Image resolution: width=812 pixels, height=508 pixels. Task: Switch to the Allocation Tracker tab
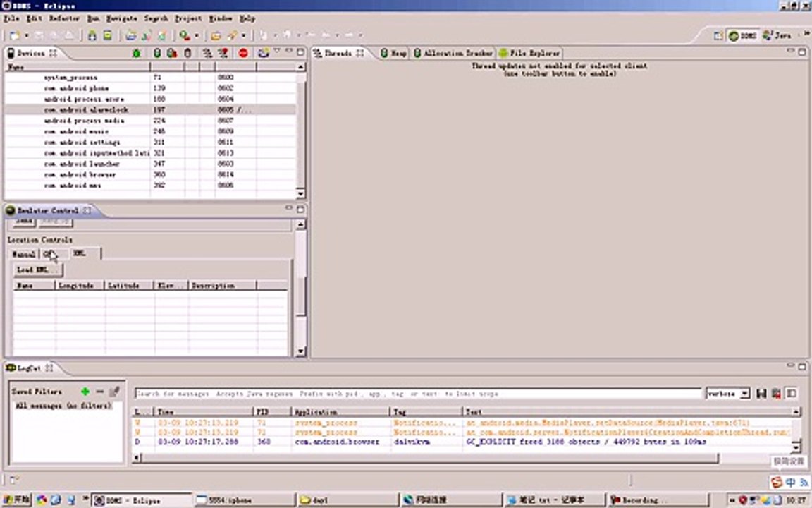coord(453,53)
